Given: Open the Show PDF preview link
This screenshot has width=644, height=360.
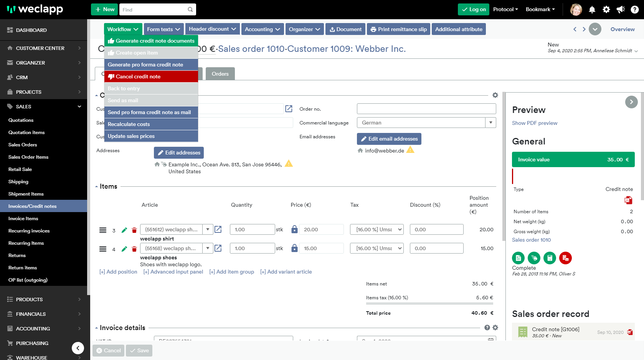Looking at the screenshot, I should click(x=535, y=123).
